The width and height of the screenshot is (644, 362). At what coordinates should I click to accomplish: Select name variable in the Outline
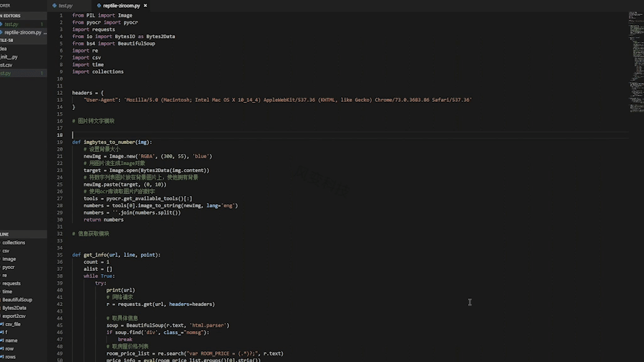(x=11, y=341)
